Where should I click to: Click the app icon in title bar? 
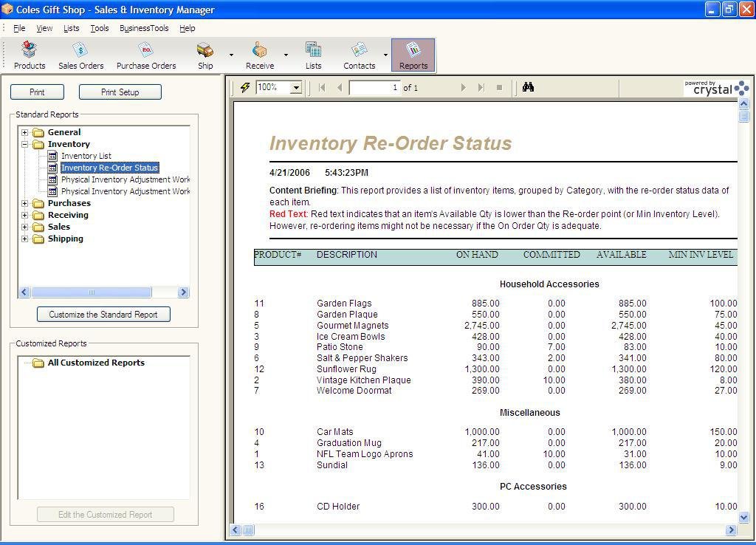click(7, 9)
